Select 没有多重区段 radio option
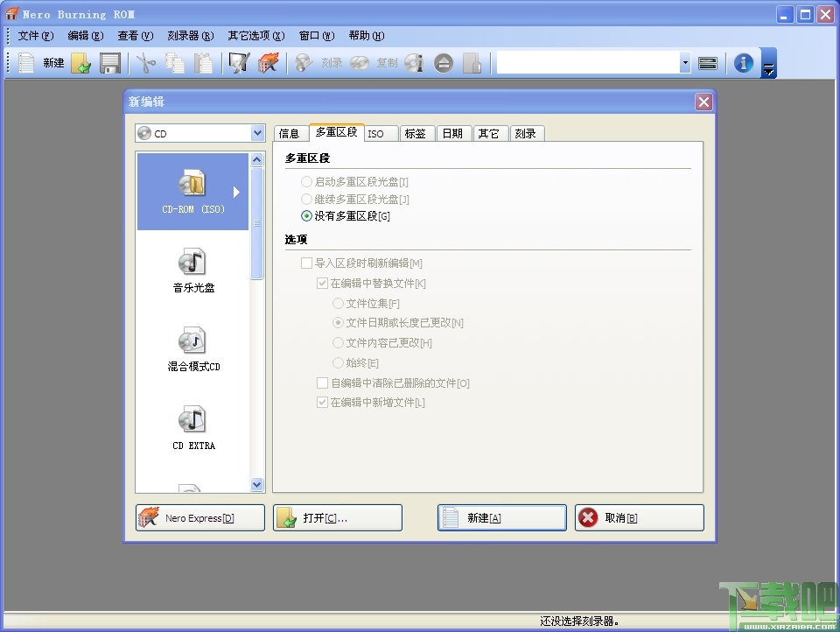This screenshot has width=840, height=632. point(346,216)
